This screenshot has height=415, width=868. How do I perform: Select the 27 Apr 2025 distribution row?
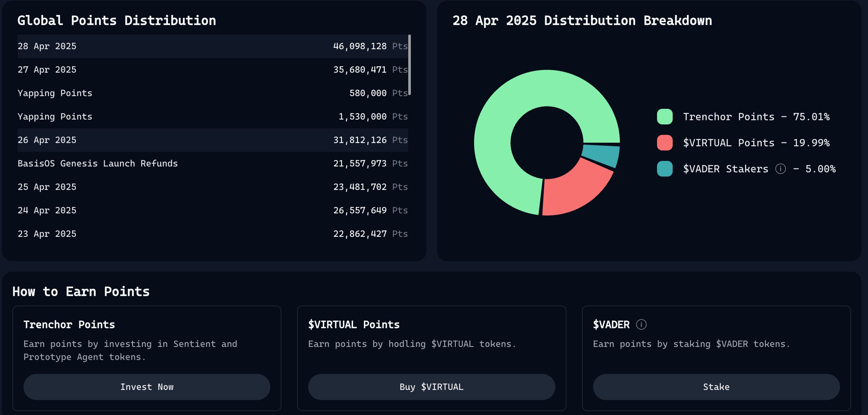212,70
